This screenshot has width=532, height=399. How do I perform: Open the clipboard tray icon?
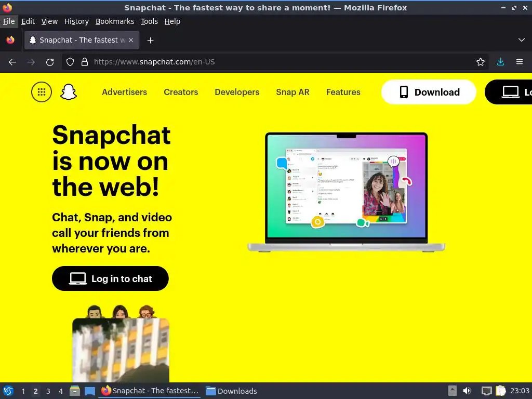[x=501, y=391]
